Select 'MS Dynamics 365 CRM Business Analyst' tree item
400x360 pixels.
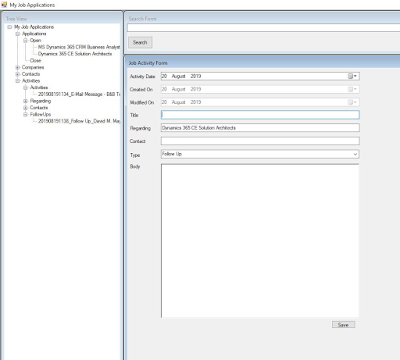tap(79, 47)
